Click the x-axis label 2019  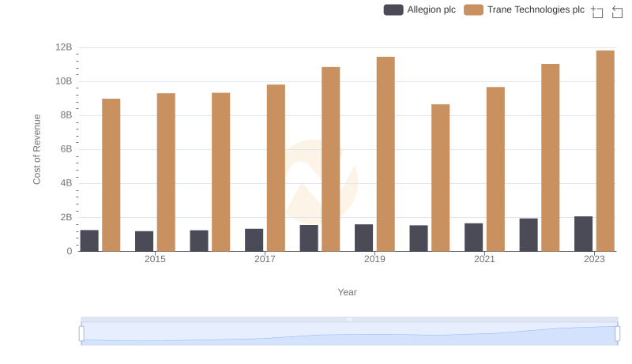coord(374,259)
